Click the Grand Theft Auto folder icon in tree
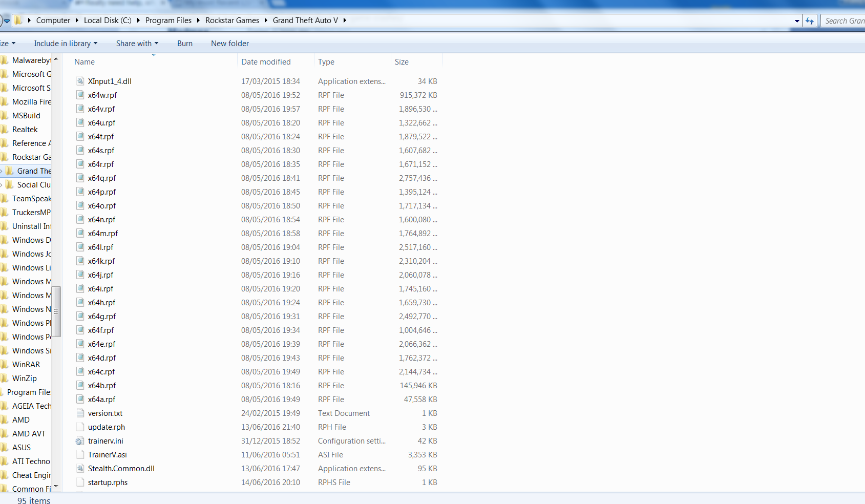 10,171
